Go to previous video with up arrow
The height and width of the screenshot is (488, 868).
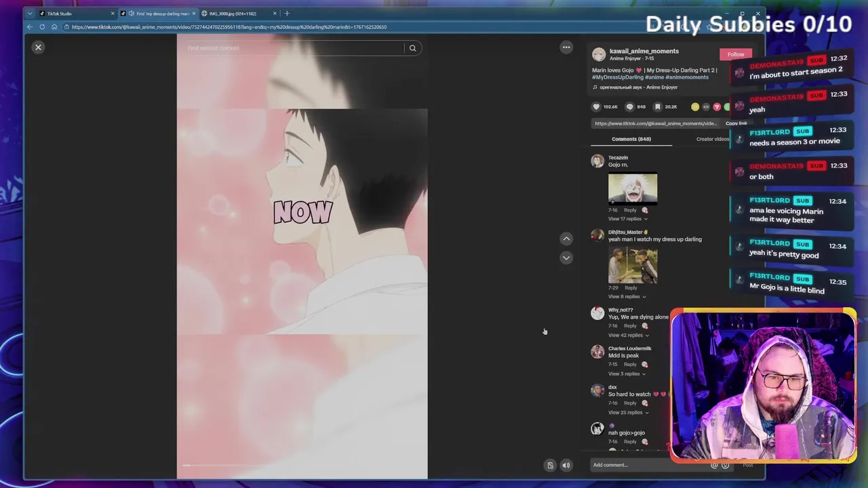tap(566, 239)
